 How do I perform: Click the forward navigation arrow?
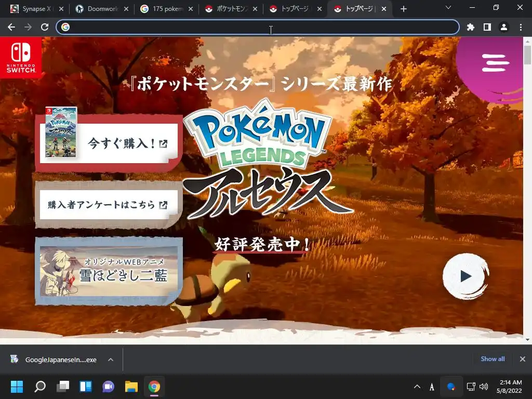(x=28, y=27)
